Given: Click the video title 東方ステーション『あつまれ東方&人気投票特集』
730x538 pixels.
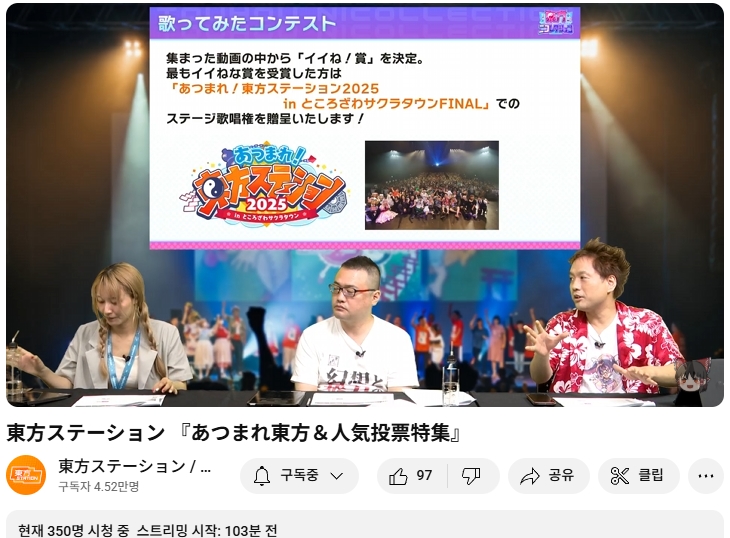Looking at the screenshot, I should (234, 433).
